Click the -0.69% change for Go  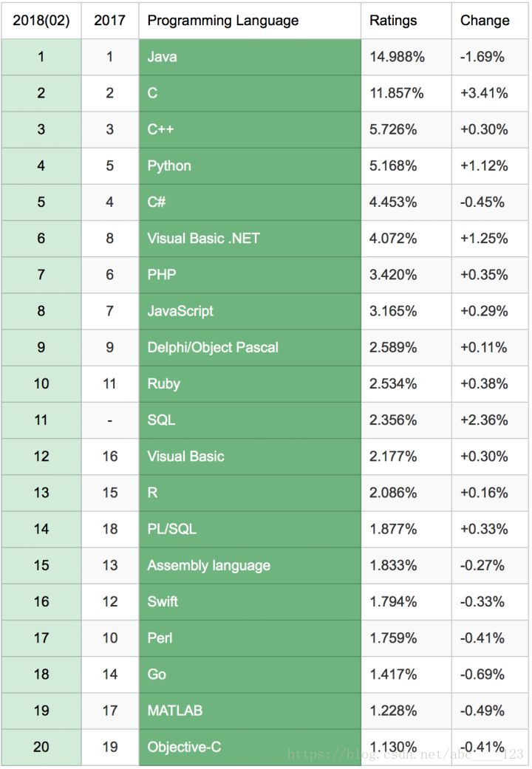(482, 674)
